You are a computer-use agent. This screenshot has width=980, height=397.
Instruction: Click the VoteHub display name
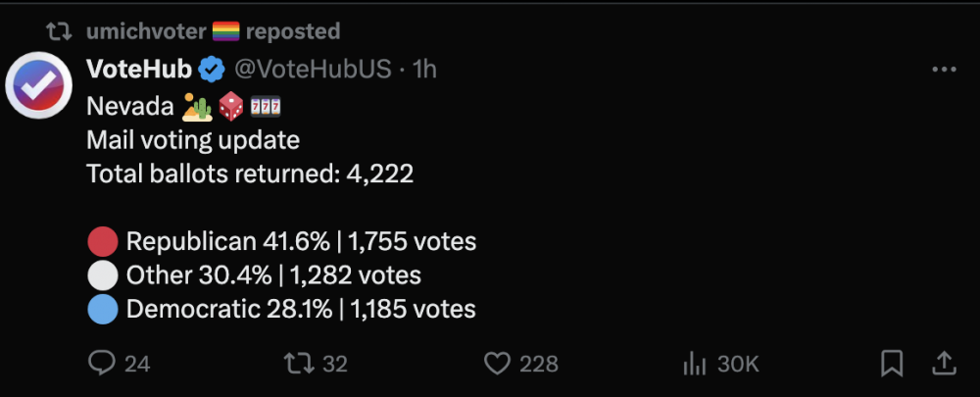(x=139, y=69)
